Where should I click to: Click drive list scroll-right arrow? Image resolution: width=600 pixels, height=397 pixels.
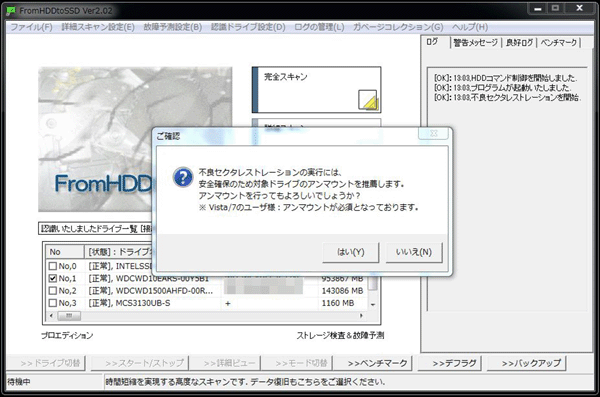[361, 316]
